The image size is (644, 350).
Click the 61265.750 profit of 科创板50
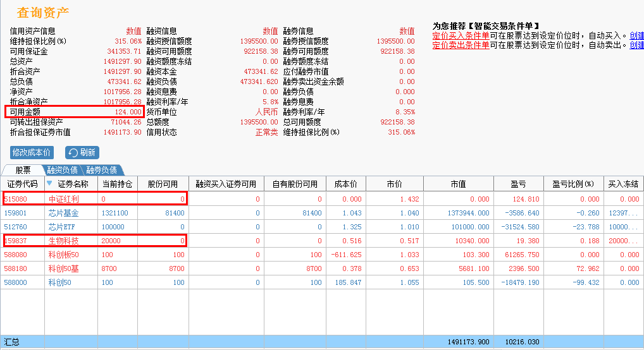(523, 255)
